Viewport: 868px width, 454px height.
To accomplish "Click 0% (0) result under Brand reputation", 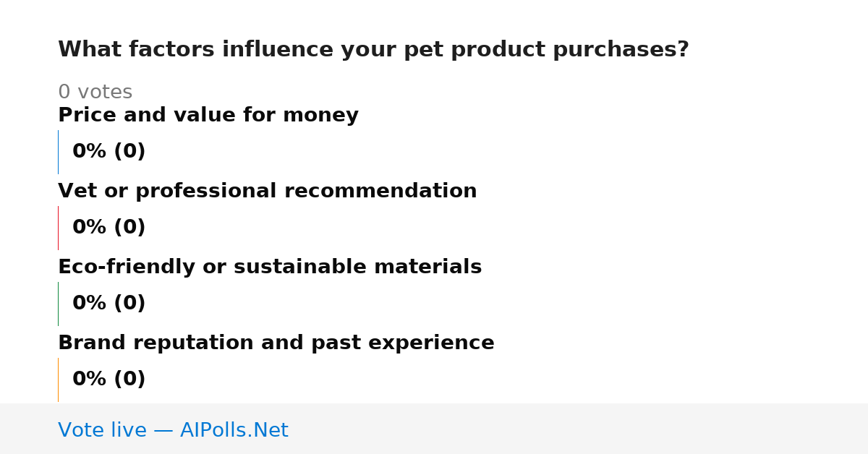I will [109, 380].
